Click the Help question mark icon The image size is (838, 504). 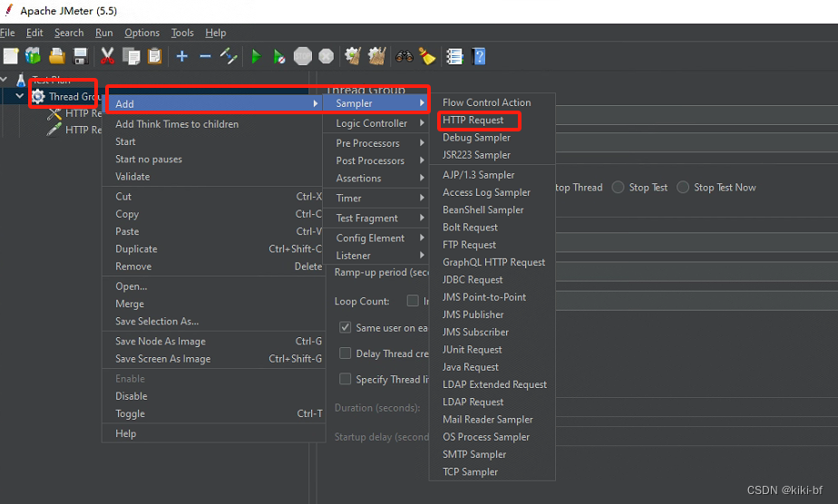click(x=479, y=56)
